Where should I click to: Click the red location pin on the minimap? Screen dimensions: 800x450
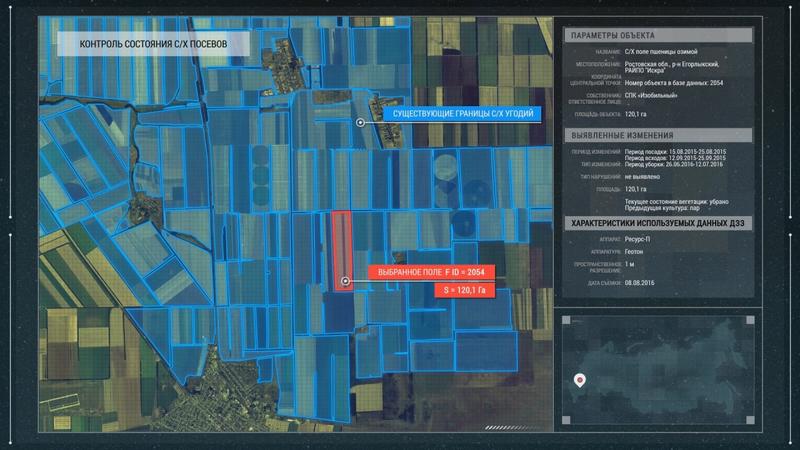click(578, 379)
